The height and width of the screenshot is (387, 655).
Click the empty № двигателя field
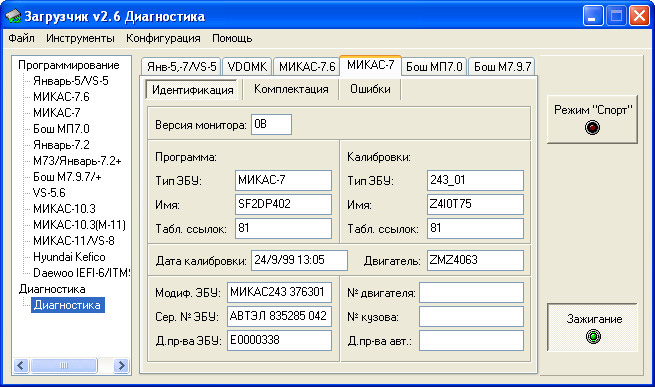click(472, 292)
